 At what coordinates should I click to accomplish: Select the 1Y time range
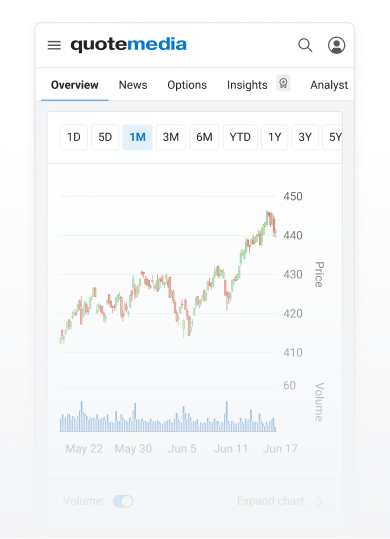point(275,137)
